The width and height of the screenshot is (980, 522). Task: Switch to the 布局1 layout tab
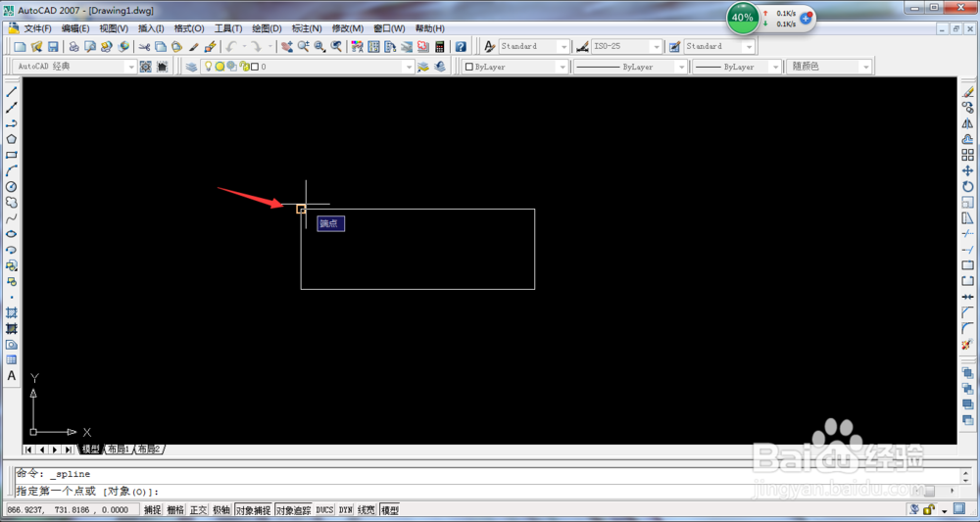119,450
